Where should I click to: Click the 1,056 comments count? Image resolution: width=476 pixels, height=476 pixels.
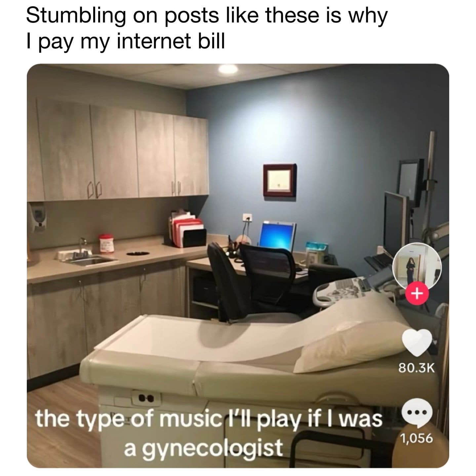[416, 438]
